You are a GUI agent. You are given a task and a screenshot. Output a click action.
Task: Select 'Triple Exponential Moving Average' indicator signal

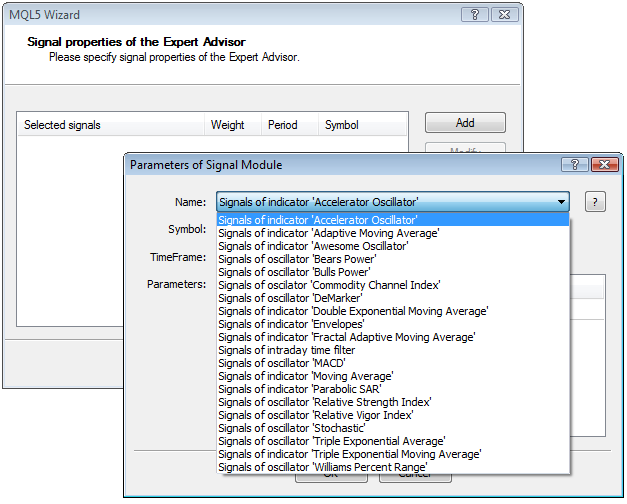tap(393, 454)
